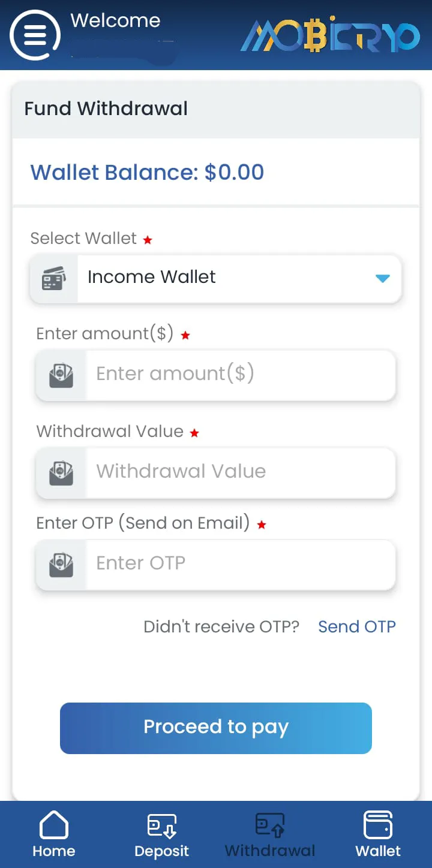
Task: Click the Wallet Balance heading
Action: [x=147, y=172]
